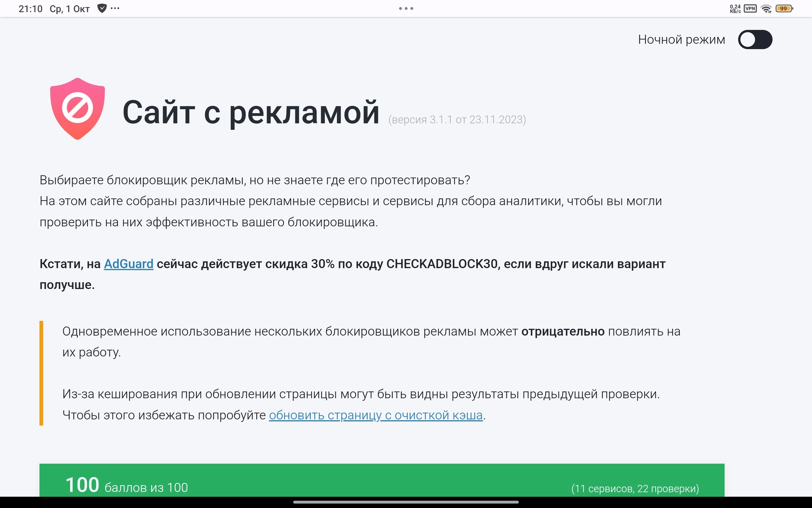The width and height of the screenshot is (812, 508).
Task: Tap the clock showing 21:10
Action: 31,9
